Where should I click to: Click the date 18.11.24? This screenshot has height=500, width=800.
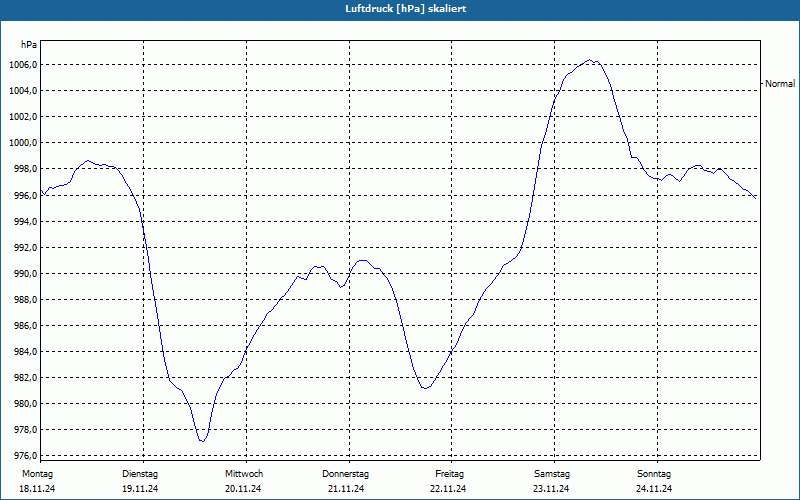37,489
